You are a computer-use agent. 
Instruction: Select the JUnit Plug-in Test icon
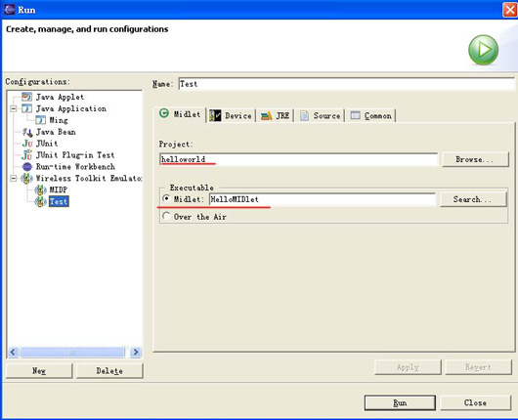pyautogui.click(x=27, y=155)
